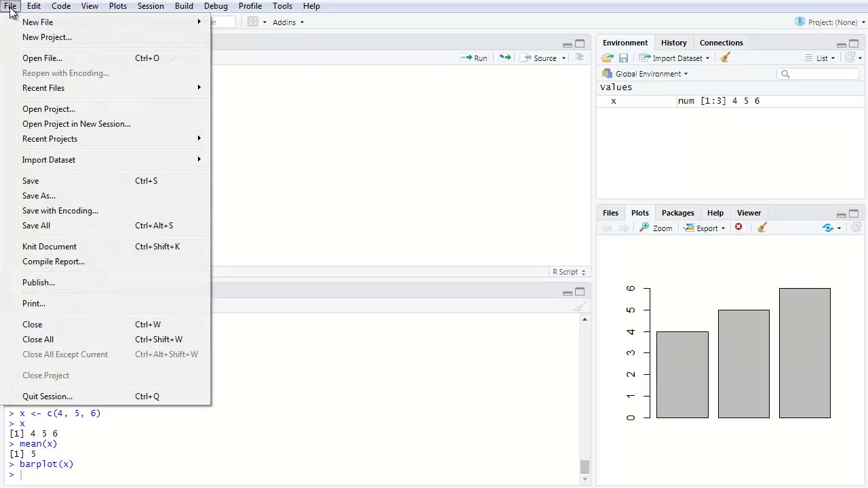
Task: Click the Plots pane refresh icon
Action: point(856,228)
